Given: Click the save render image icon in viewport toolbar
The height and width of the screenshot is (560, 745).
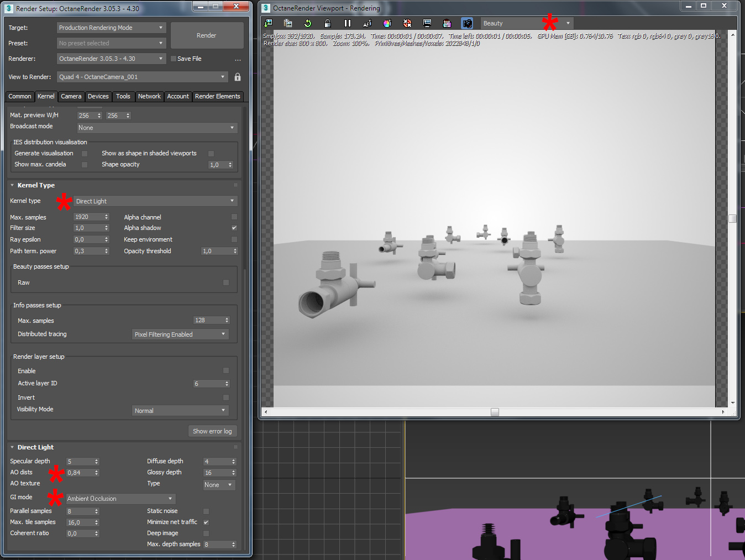Looking at the screenshot, I should 268,23.
